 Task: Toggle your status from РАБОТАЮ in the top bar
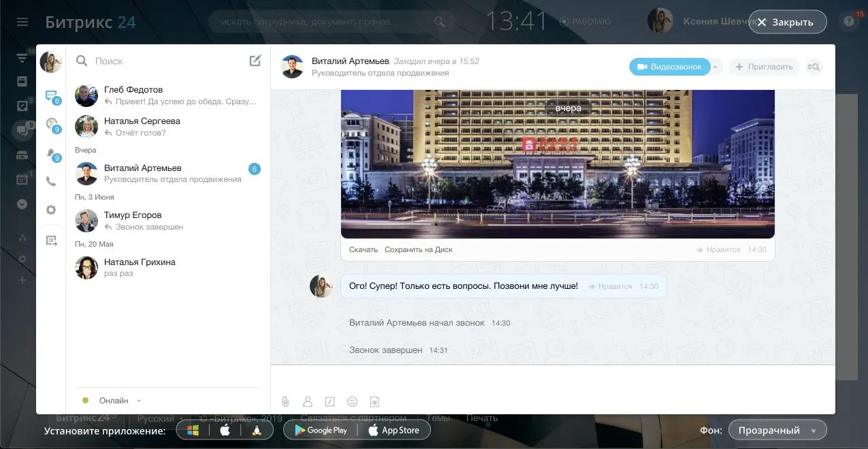590,21
